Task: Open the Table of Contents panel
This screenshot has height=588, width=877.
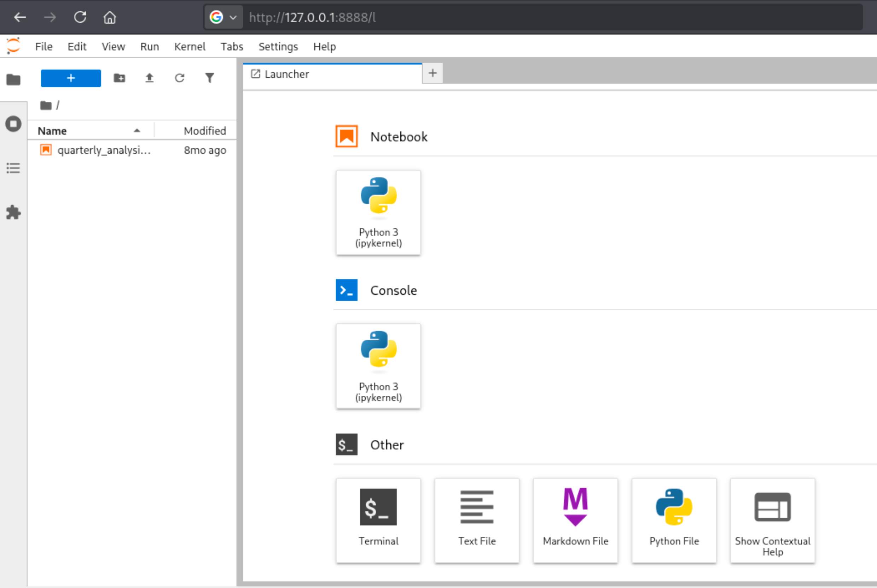Action: tap(13, 168)
